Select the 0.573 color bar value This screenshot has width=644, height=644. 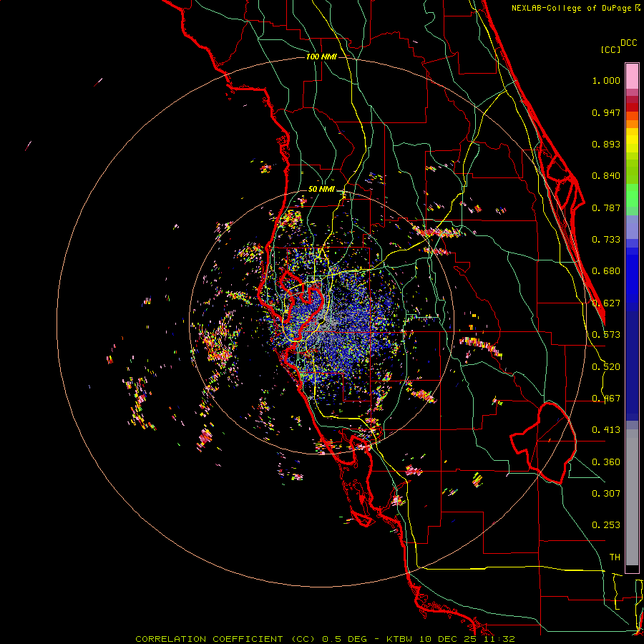606,335
